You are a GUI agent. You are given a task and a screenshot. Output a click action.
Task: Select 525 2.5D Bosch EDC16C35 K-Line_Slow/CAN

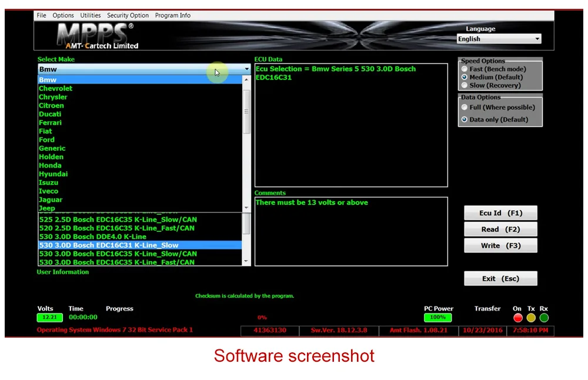point(141,219)
